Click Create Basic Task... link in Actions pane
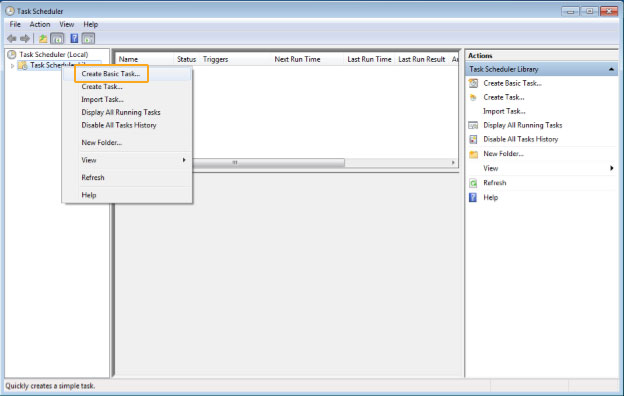The image size is (625, 396). (x=513, y=83)
